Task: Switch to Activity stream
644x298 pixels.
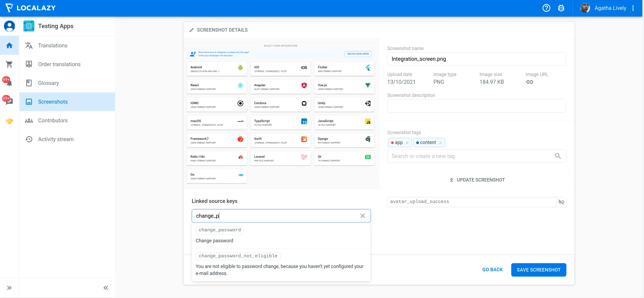Action: 56,139
